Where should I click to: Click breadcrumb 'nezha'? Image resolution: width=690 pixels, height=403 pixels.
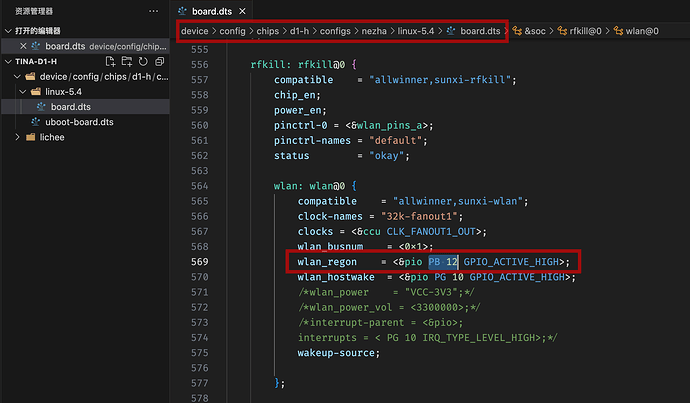[x=374, y=31]
